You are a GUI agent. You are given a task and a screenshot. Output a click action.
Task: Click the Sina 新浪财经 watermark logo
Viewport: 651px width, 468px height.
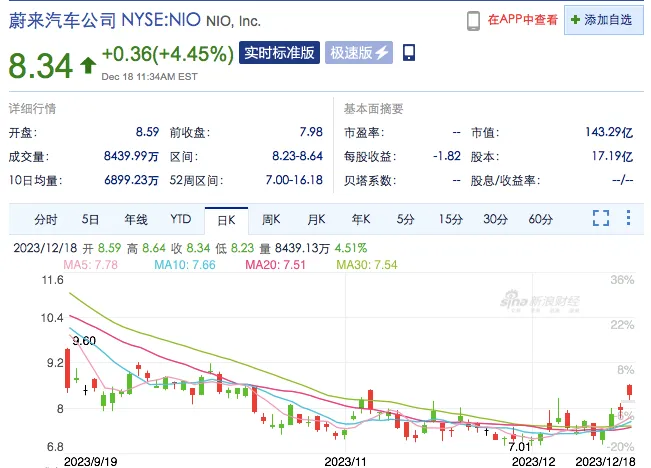pos(539,301)
